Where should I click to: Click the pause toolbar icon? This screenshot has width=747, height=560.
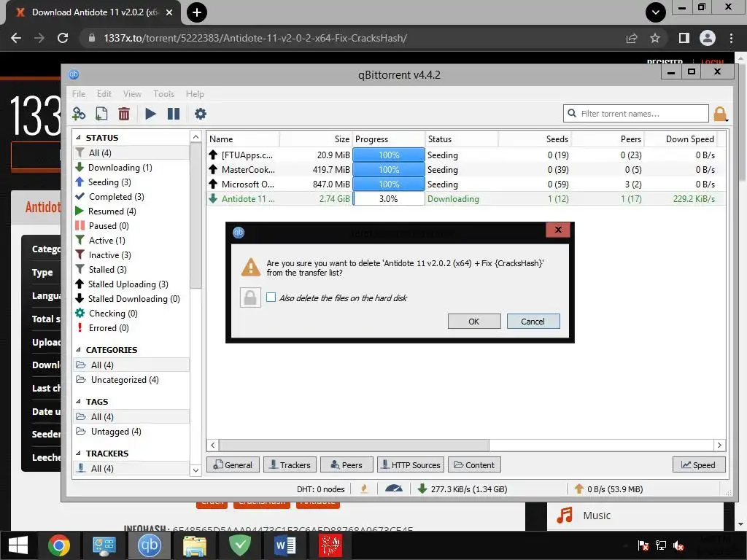pyautogui.click(x=174, y=114)
